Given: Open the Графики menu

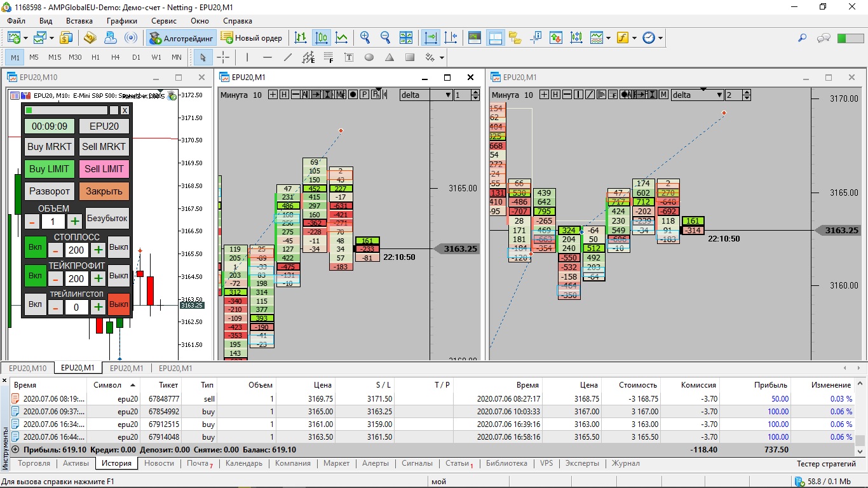Looking at the screenshot, I should pos(122,21).
